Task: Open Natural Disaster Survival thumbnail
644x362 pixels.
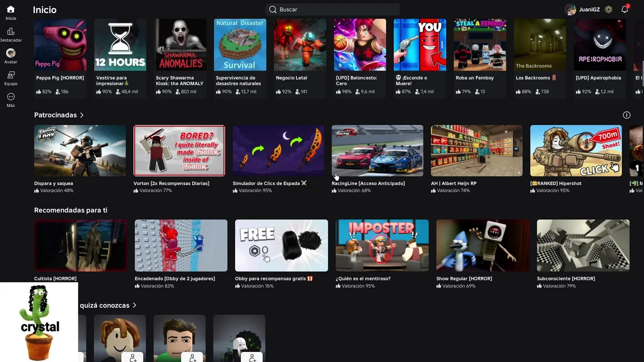Action: (x=240, y=45)
